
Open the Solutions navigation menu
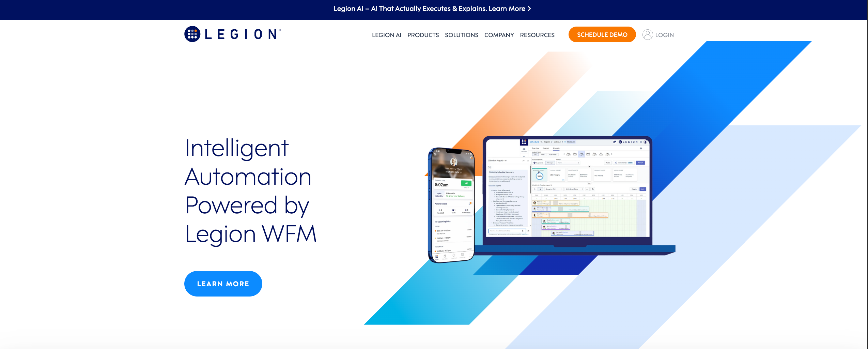(462, 35)
